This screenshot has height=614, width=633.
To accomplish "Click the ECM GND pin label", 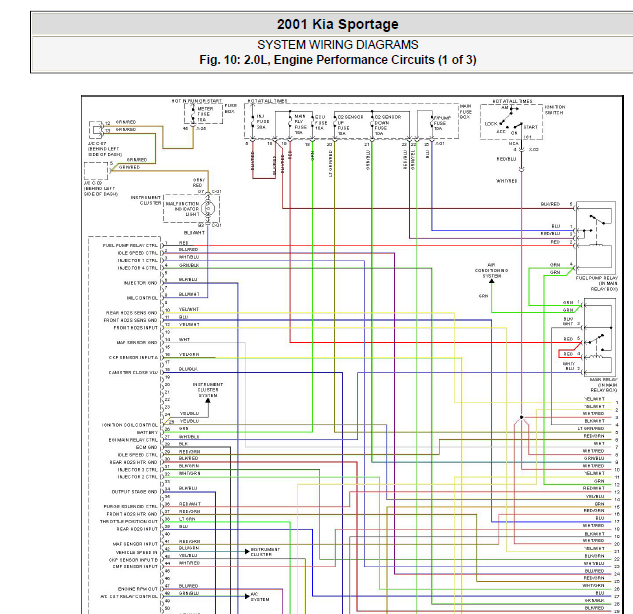I will point(147,447).
